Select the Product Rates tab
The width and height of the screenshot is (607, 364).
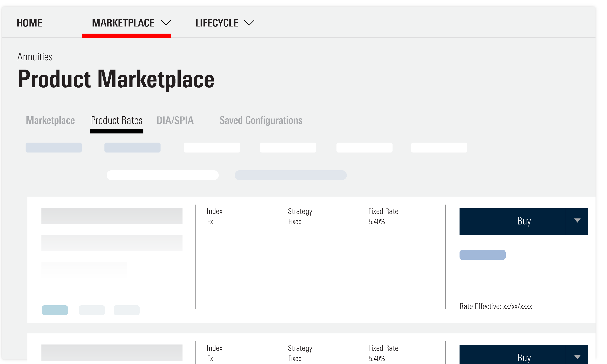tap(117, 121)
